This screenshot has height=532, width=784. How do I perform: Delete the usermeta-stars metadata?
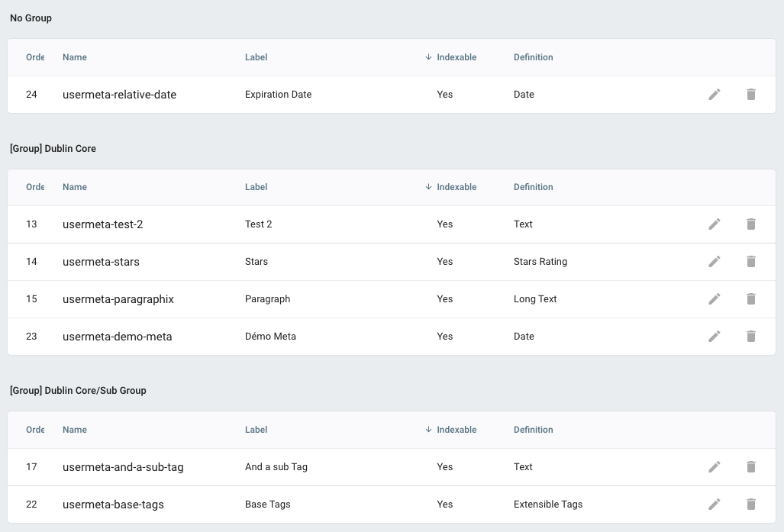tap(751, 262)
